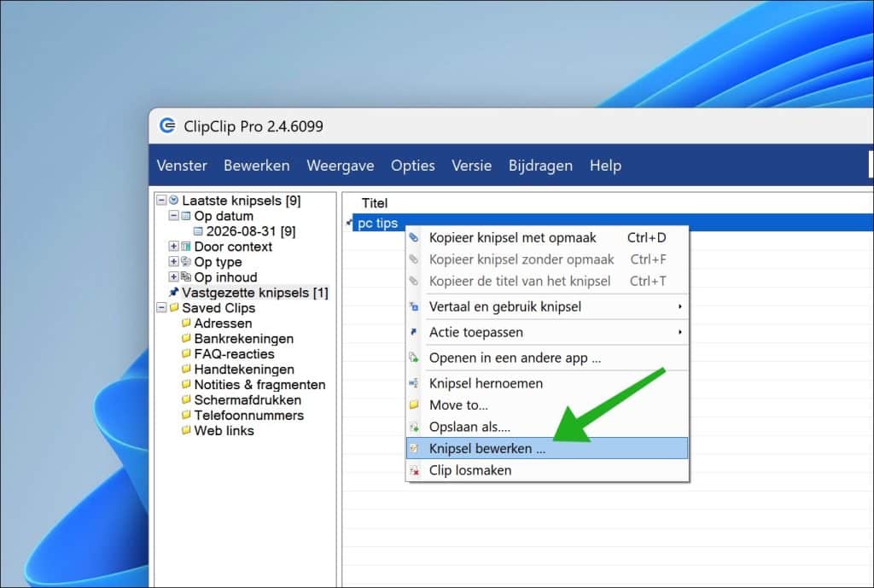This screenshot has width=874, height=588.
Task: Click the Bankrekeningen folder icon
Action: click(186, 338)
